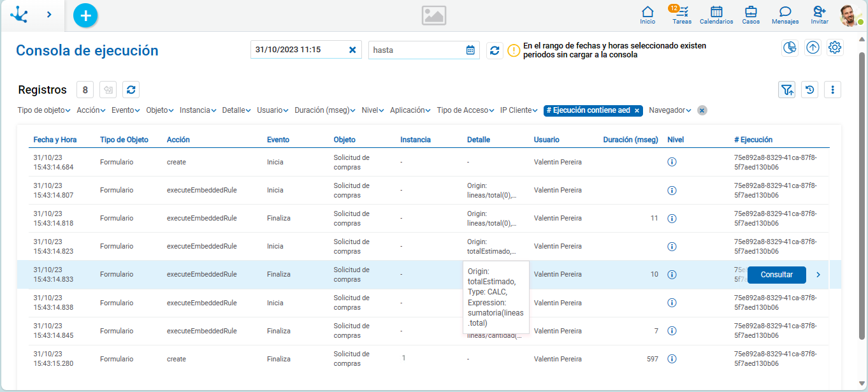Open Calendarios from the top bar

[x=716, y=15]
